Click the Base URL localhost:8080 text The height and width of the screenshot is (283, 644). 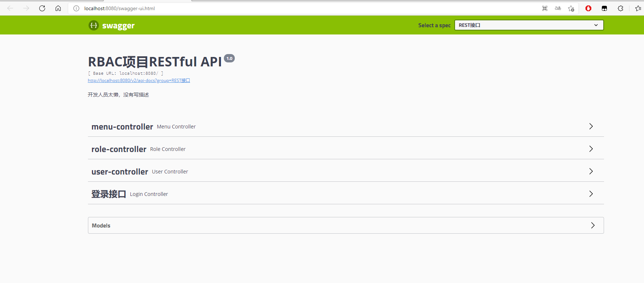[126, 73]
